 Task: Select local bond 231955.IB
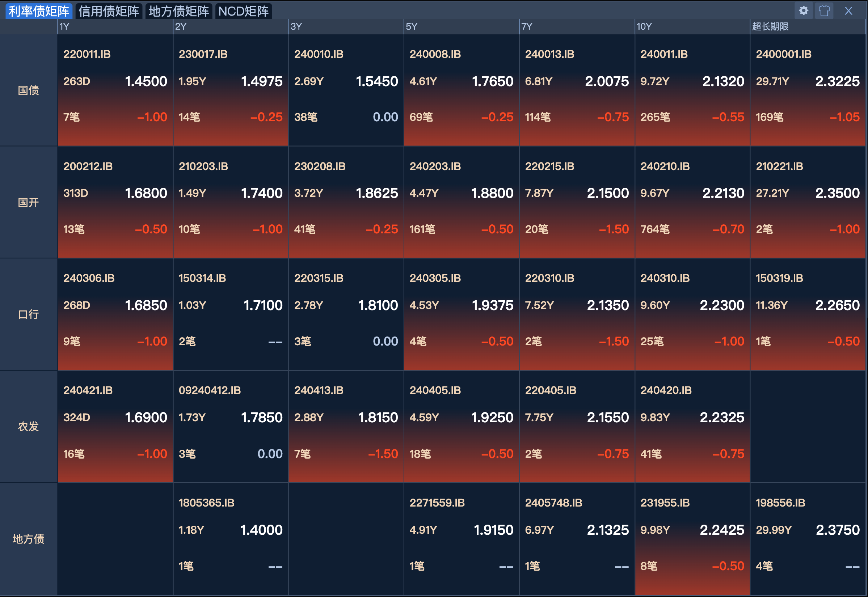pos(665,502)
